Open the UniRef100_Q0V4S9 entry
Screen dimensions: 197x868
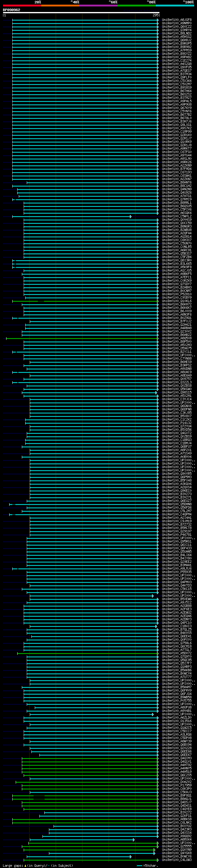[176, 220]
